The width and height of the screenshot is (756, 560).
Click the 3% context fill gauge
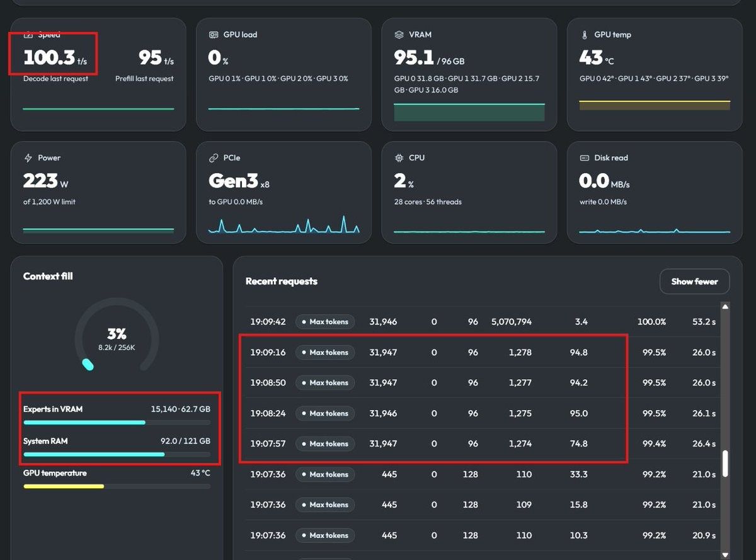(117, 336)
